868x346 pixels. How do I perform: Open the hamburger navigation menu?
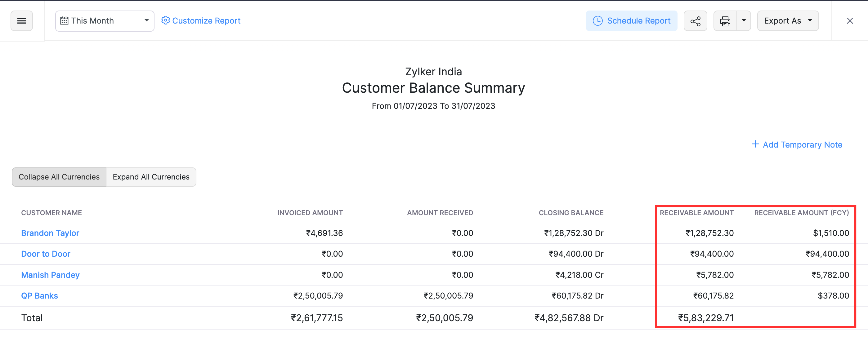(22, 20)
